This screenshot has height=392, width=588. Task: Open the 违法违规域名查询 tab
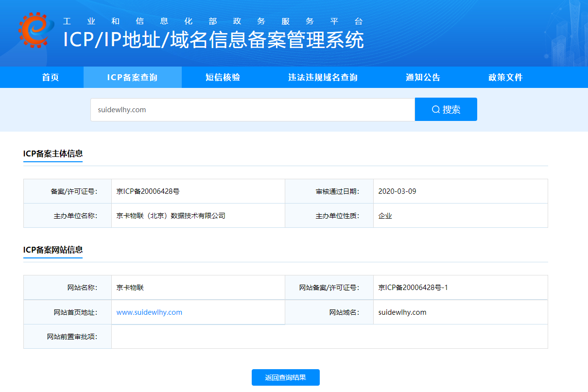point(323,78)
